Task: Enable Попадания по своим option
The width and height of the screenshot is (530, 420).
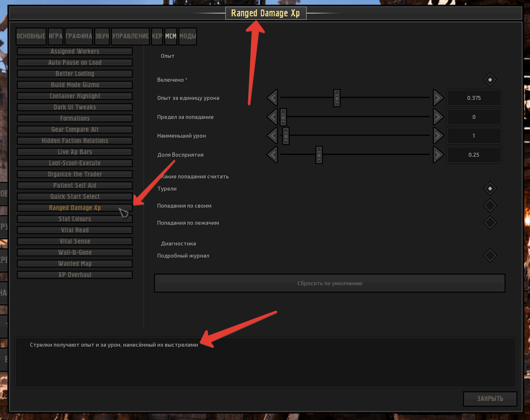Action: click(490, 206)
